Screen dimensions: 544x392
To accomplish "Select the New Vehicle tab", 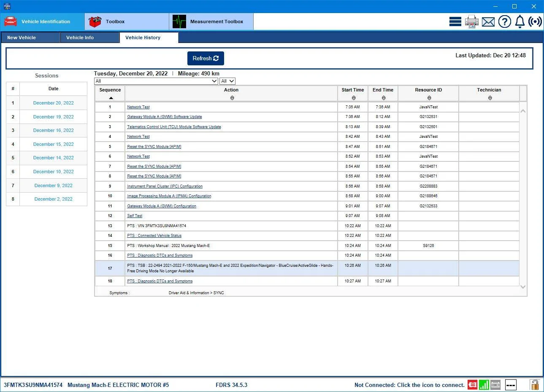I will click(30, 38).
